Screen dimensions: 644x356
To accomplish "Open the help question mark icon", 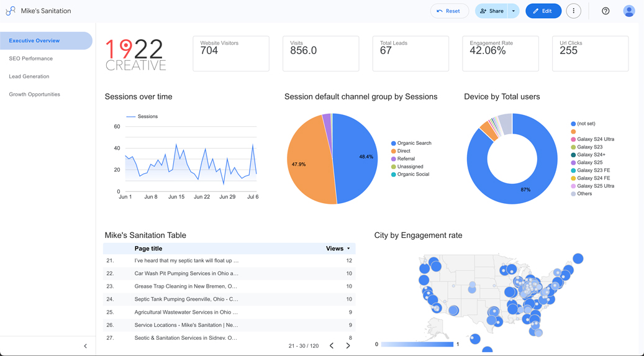I will coord(605,11).
